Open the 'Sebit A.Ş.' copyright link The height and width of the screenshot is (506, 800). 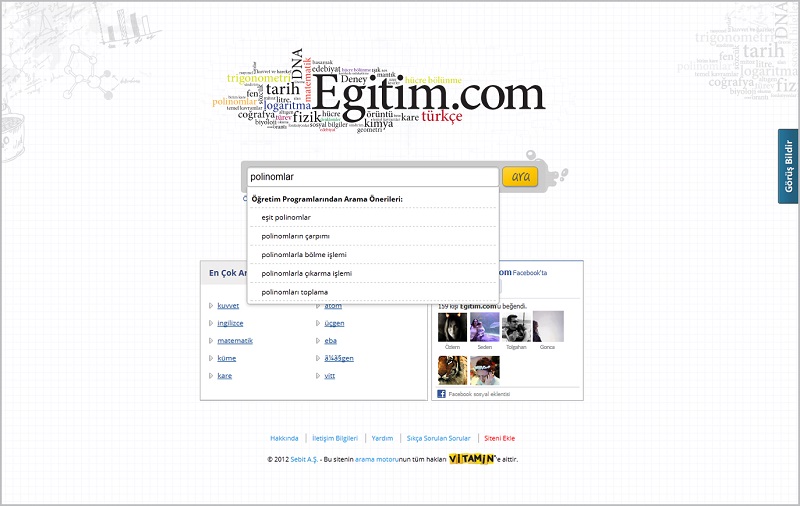pyautogui.click(x=304, y=459)
